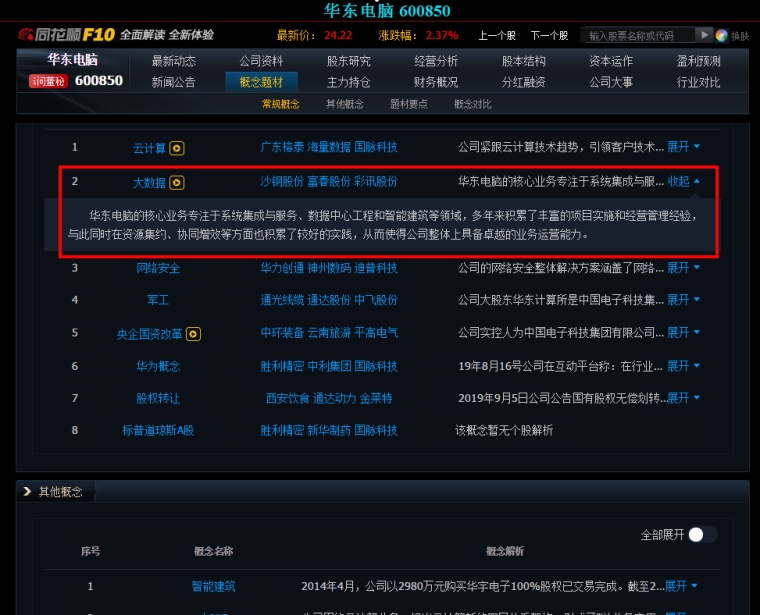Open the 云南旅游 stock link

coord(329,333)
